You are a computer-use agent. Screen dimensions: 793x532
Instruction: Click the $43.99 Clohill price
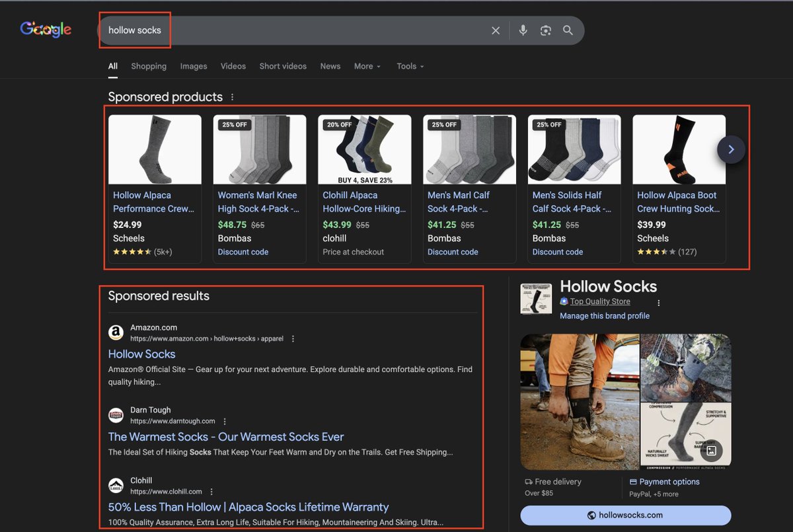(337, 225)
